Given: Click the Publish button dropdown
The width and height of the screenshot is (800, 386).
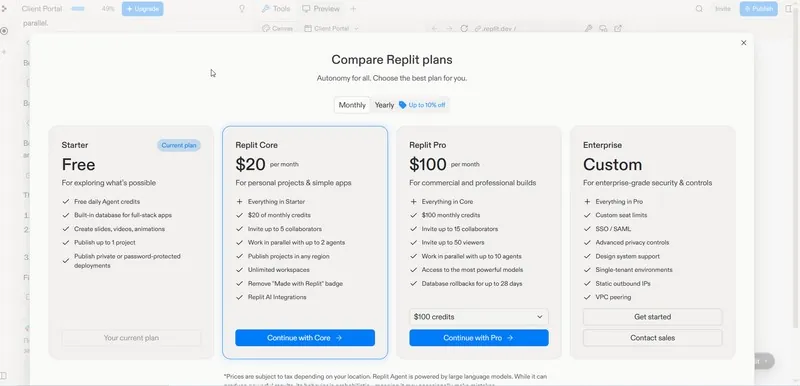Looking at the screenshot, I should (759, 9).
